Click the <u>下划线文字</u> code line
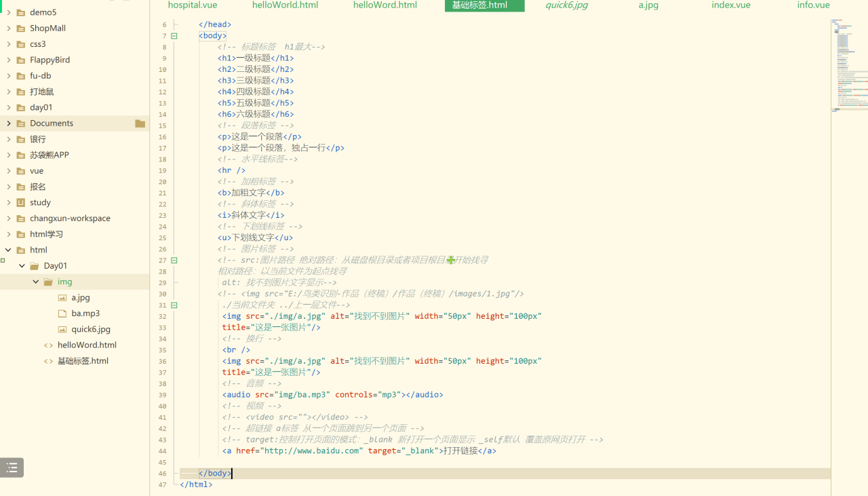The width and height of the screenshot is (868, 496). [x=255, y=237]
